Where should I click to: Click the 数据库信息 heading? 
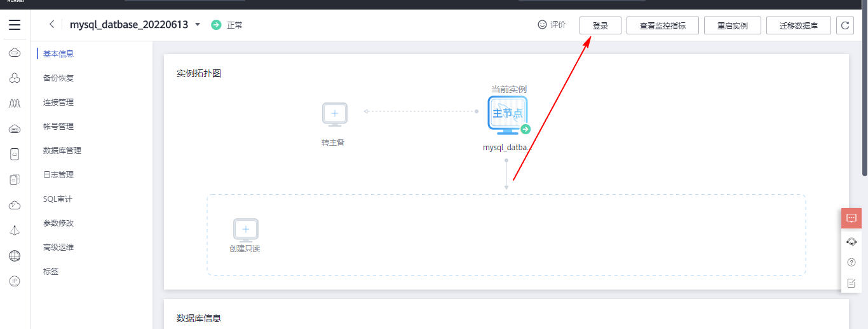199,318
